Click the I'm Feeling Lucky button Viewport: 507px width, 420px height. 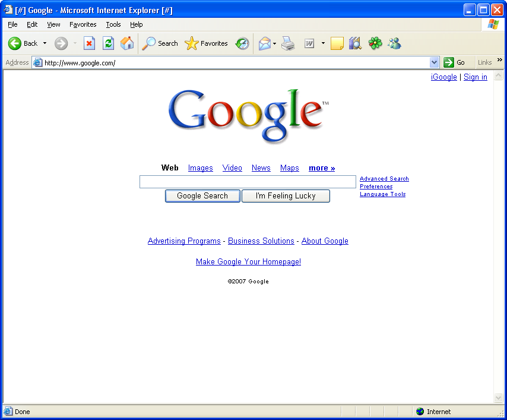click(286, 196)
